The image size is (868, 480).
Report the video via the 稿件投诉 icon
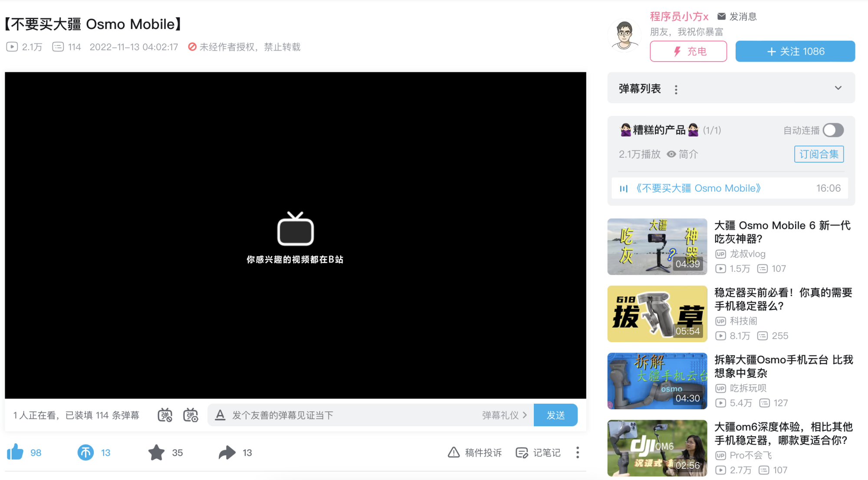tap(474, 453)
